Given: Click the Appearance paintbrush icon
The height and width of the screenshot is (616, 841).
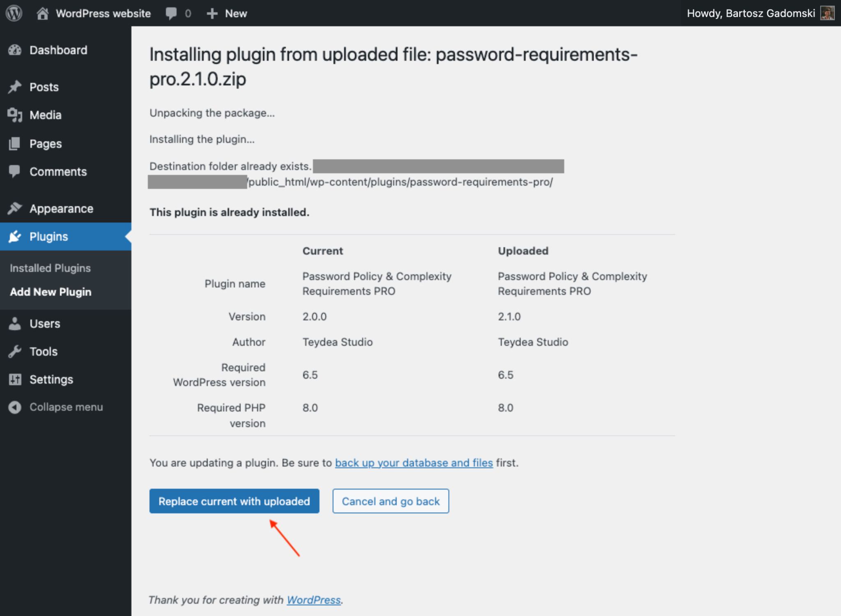Looking at the screenshot, I should click(15, 209).
